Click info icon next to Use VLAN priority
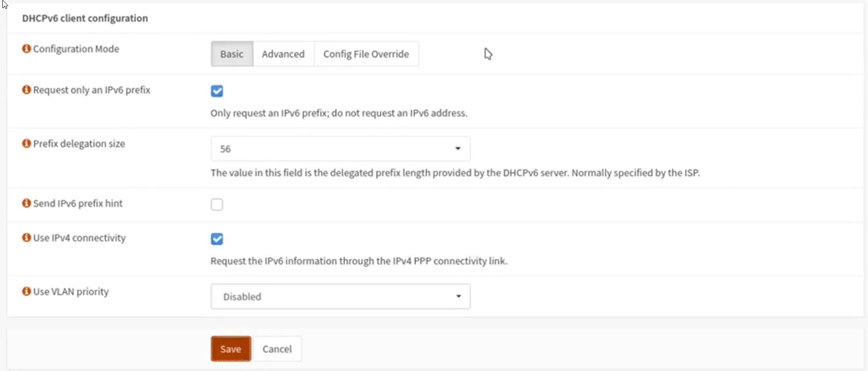This screenshot has width=868, height=371. (x=27, y=291)
